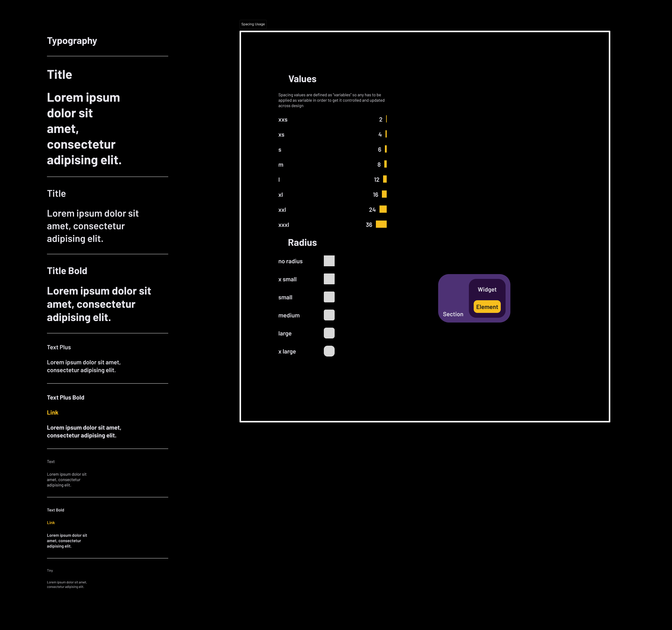This screenshot has width=672, height=630.
Task: Click the spacing values description paragraph
Action: click(331, 100)
